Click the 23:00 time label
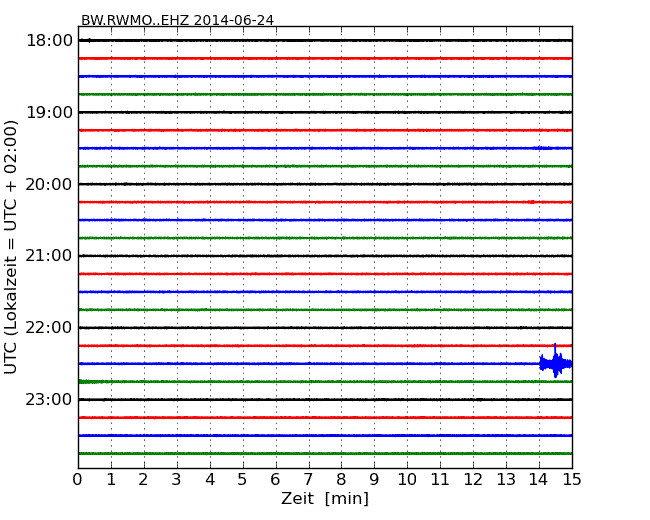 tap(49, 399)
